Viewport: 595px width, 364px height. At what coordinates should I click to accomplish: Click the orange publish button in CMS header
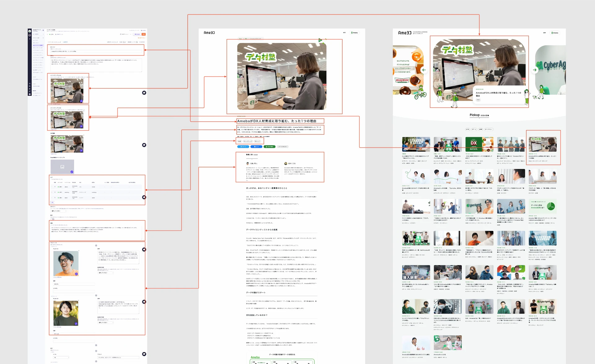pos(143,34)
